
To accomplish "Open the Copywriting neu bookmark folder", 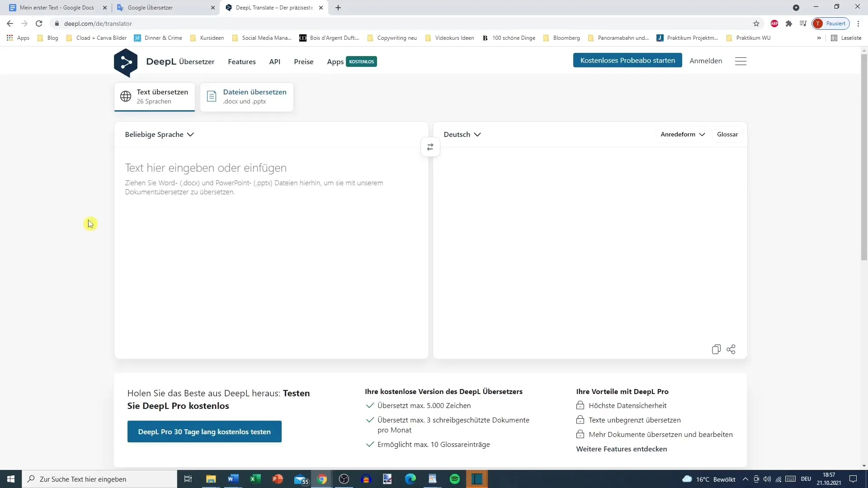I will [392, 38].
